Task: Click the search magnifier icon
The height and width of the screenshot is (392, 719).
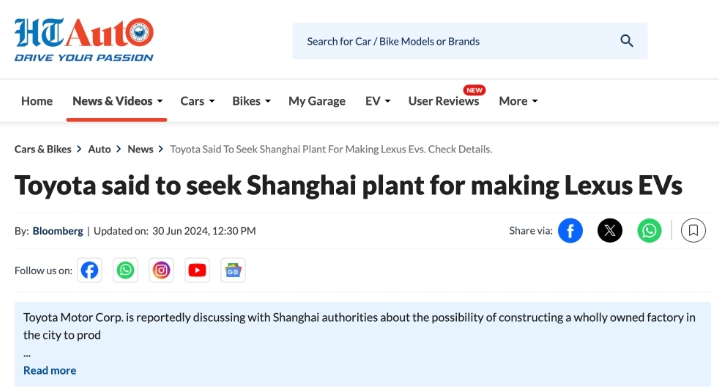Action: point(627,41)
